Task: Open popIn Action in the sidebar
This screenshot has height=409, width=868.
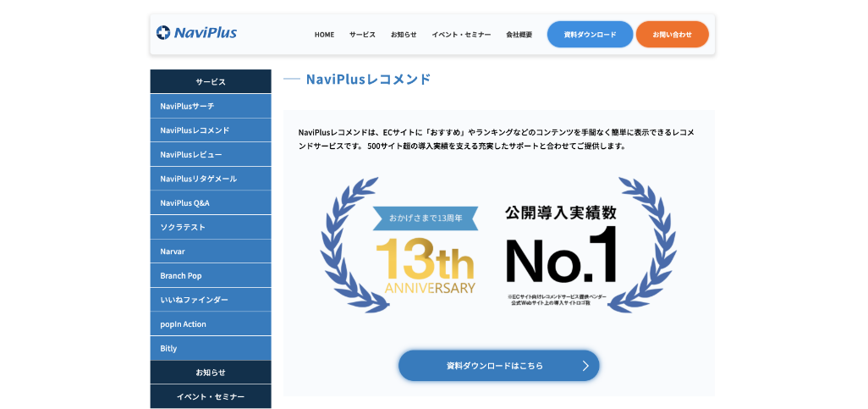Action: click(211, 323)
